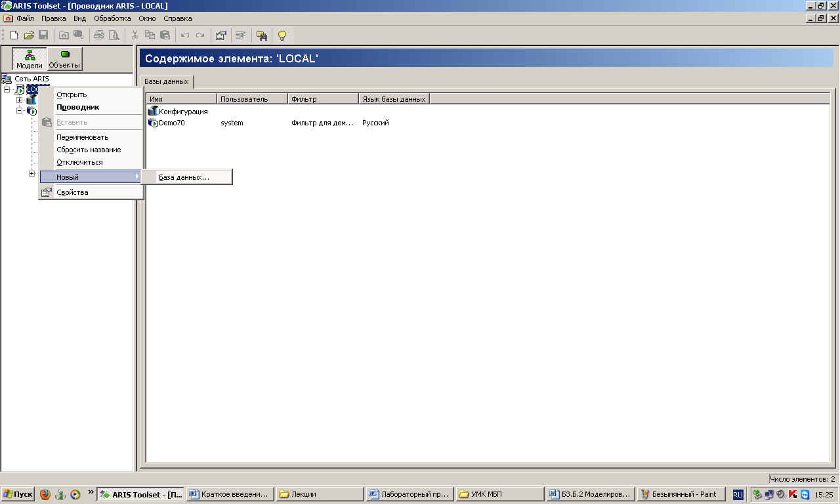The width and height of the screenshot is (840, 504).
Task: Select the Сеть ARIS tree root
Action: [31, 79]
